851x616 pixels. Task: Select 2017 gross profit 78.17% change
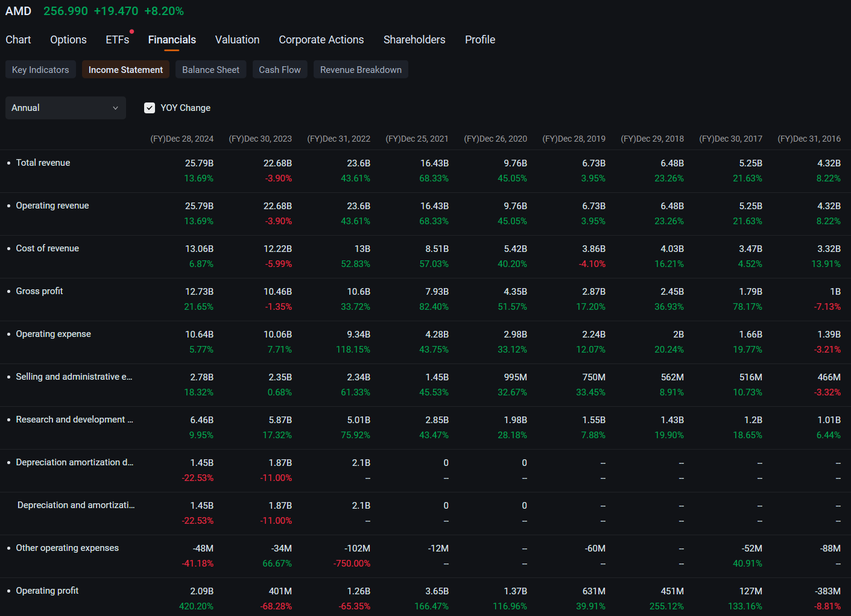coord(747,307)
